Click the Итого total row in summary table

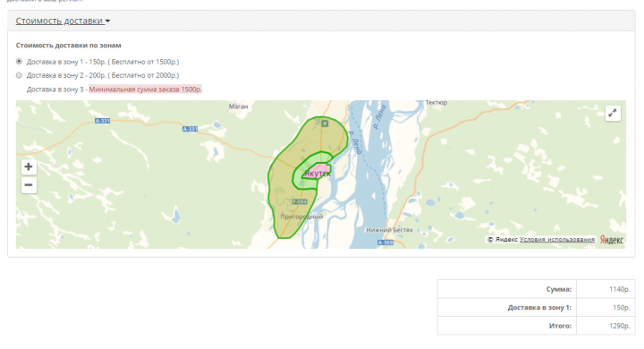point(536,326)
